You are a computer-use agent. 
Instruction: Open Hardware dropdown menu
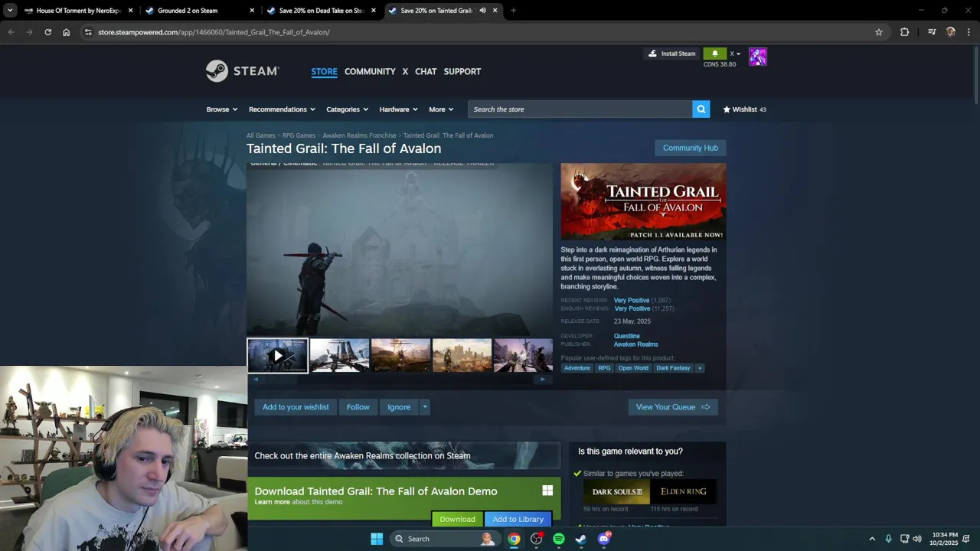coord(398,109)
